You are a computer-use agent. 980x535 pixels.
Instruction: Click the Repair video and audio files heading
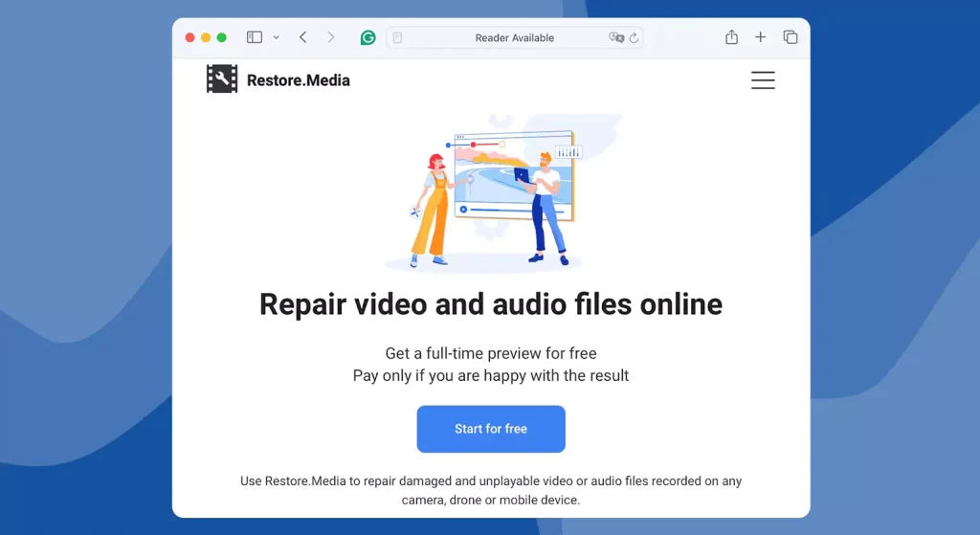[x=491, y=304]
